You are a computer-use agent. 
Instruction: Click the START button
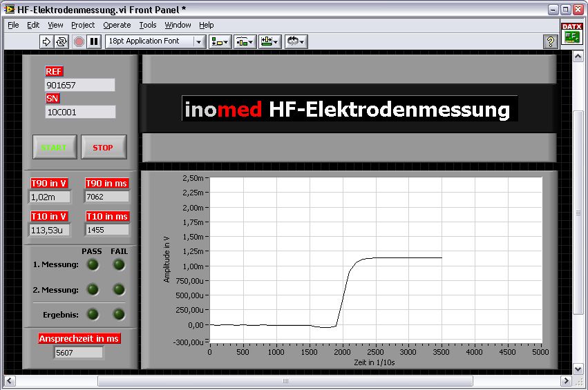[55, 147]
